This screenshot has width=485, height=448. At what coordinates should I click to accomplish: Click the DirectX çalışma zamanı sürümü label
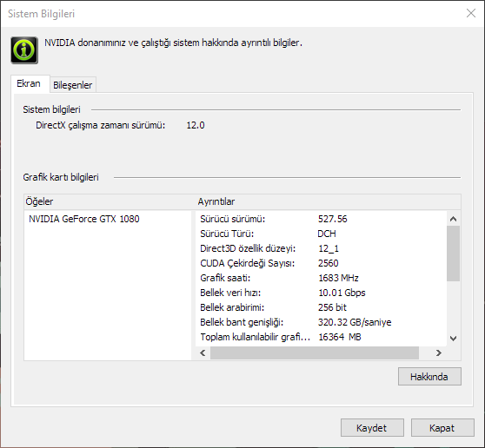(x=101, y=125)
